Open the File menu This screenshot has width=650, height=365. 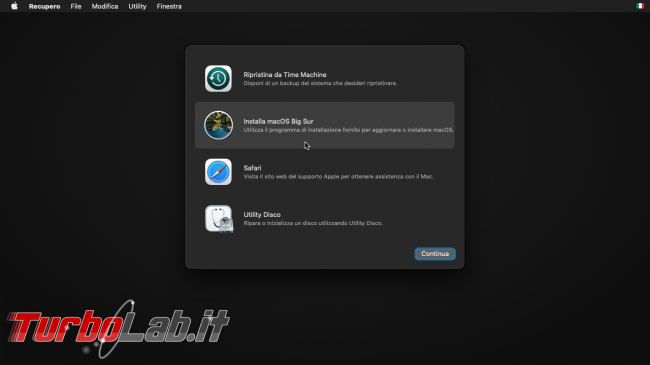(x=76, y=6)
